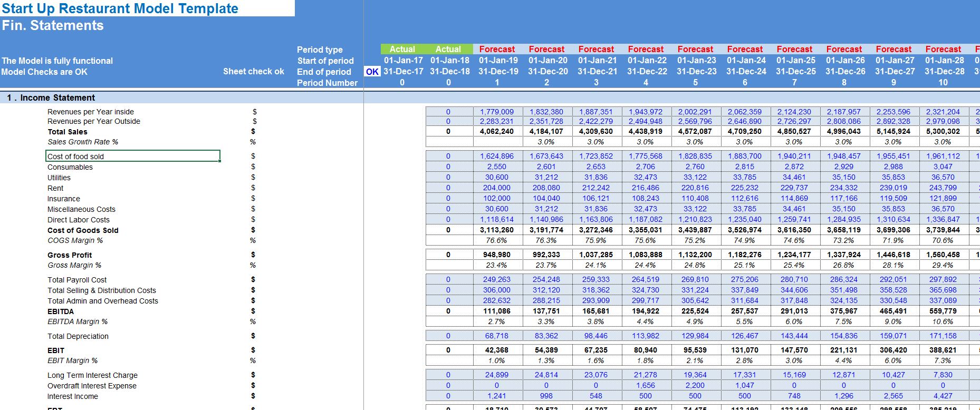Click Cost of Goods Sold value 3,113,260
Image resolution: width=980 pixels, height=410 pixels.
click(x=497, y=230)
